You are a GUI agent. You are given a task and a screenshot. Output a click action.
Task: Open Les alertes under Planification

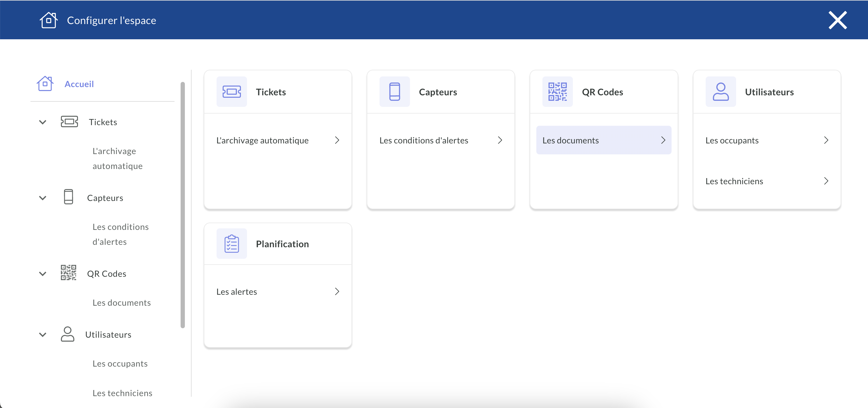pyautogui.click(x=278, y=291)
